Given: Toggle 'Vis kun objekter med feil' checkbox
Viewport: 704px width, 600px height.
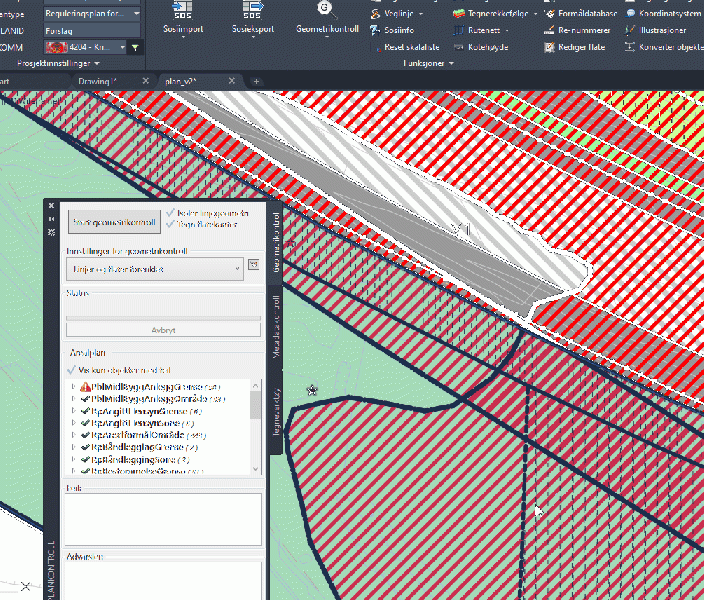Looking at the screenshot, I should tap(71, 370).
